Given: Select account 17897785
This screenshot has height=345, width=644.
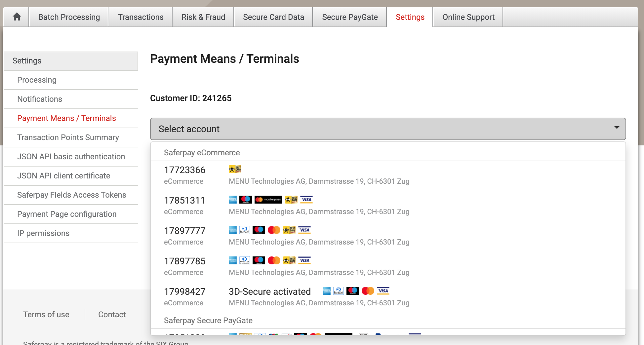Looking at the screenshot, I should click(388, 267).
